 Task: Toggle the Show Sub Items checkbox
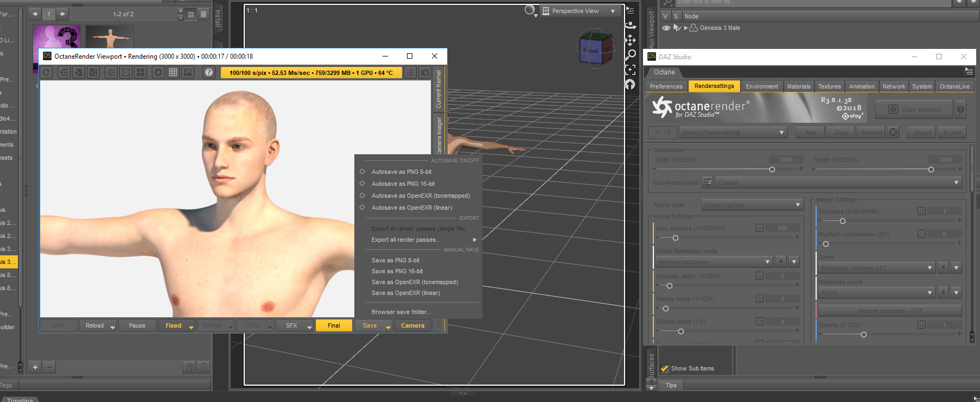tap(665, 368)
